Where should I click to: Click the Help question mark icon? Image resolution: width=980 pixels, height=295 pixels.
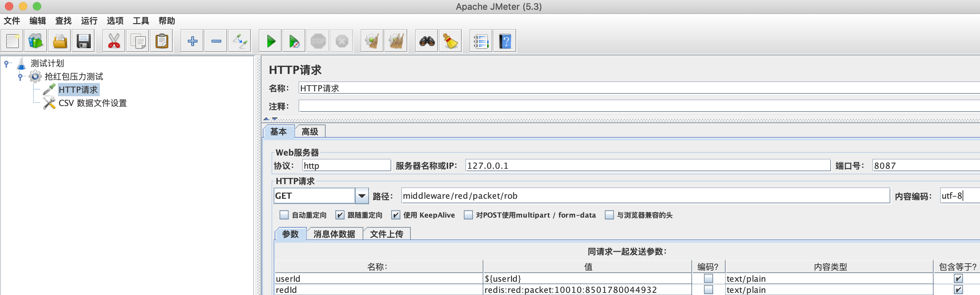pos(505,41)
